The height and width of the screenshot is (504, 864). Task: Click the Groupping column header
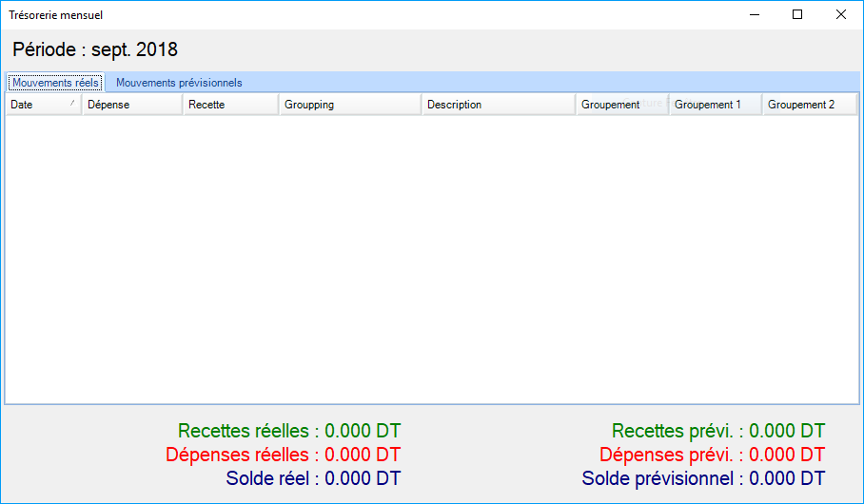[x=349, y=105]
